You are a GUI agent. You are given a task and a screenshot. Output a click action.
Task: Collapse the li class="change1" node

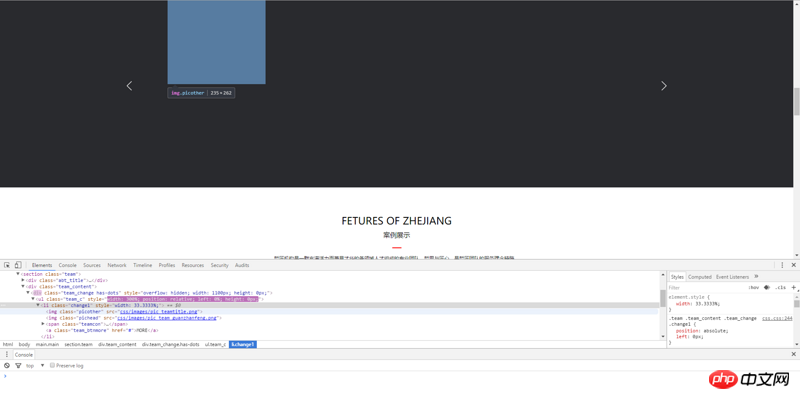(x=38, y=305)
